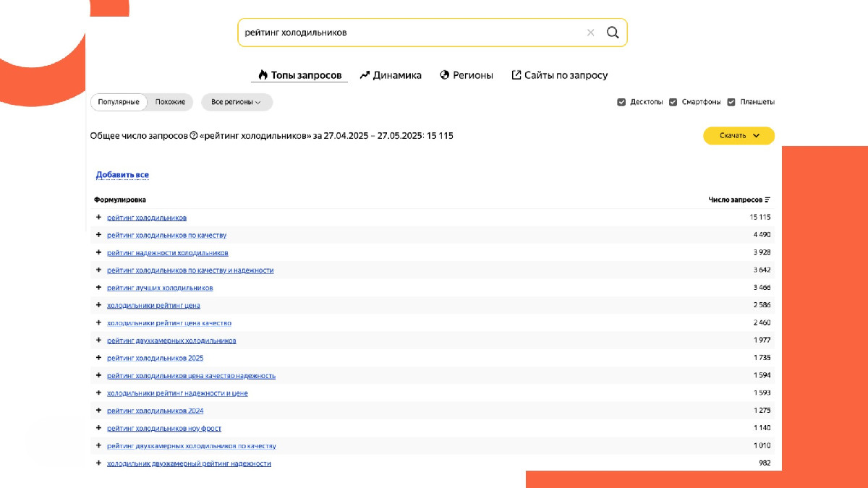Open link 'рейтинг лучших холодильников'

(x=160, y=288)
